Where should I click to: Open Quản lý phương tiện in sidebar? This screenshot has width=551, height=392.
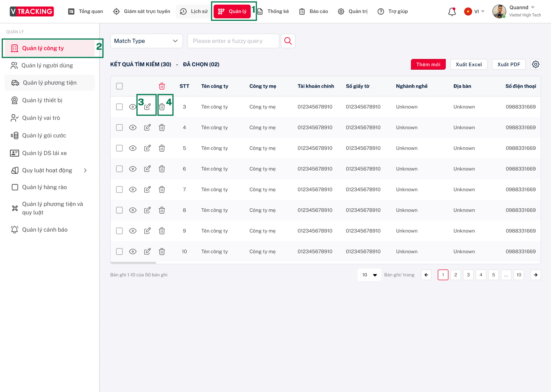point(50,83)
